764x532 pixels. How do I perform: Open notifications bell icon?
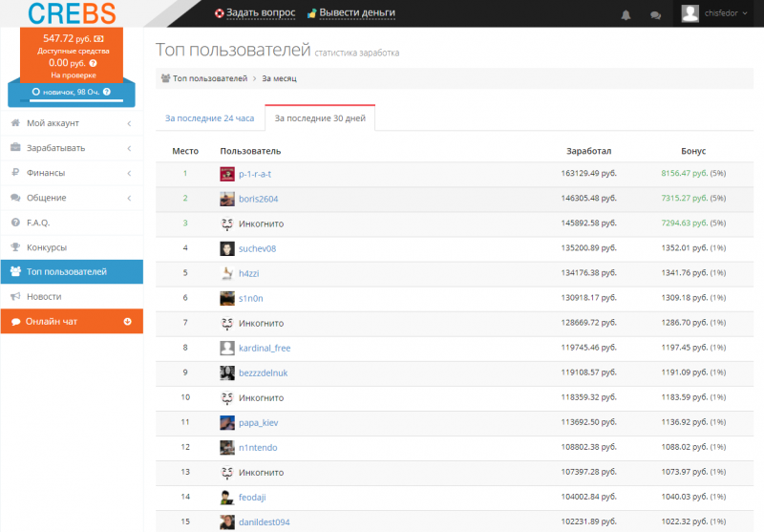tap(626, 15)
